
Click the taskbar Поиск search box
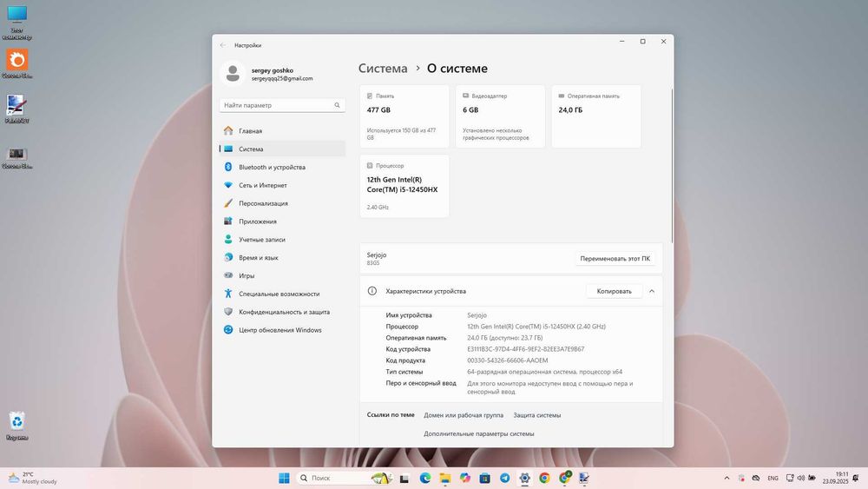tap(345, 478)
